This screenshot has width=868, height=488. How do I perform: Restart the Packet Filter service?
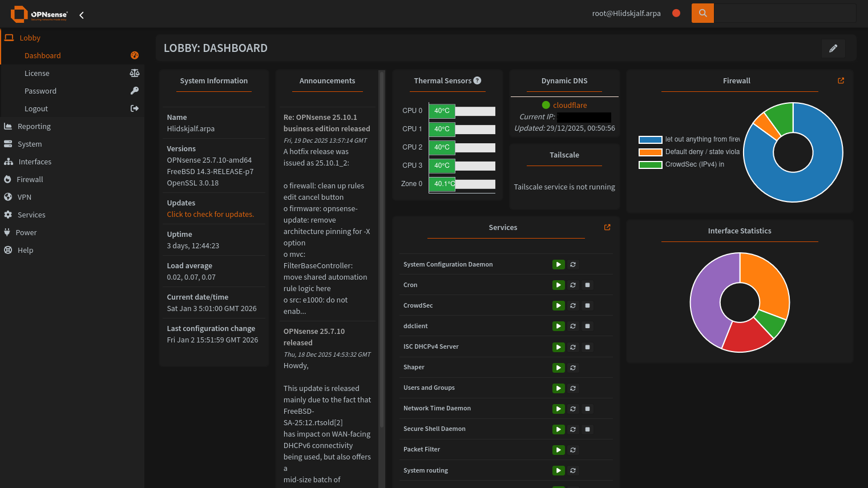[x=573, y=450]
